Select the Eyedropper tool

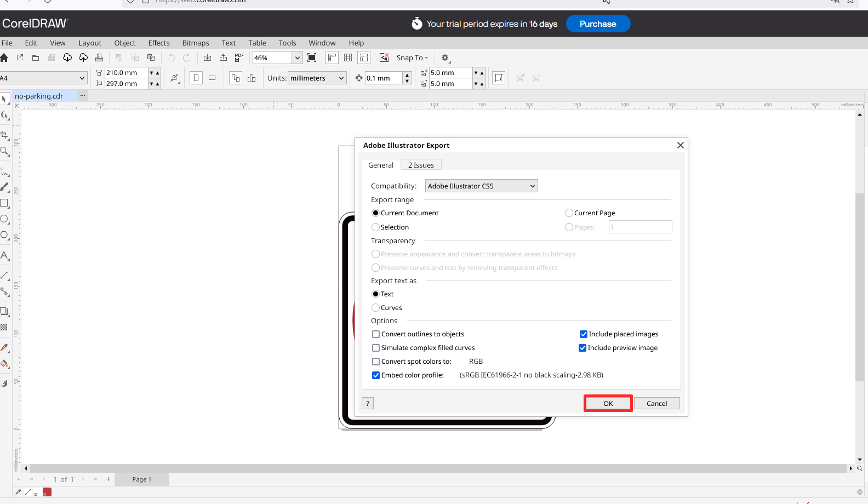tap(4, 348)
